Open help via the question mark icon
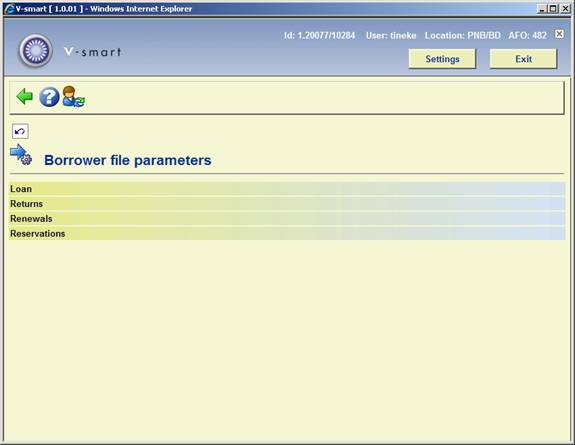Viewport: 575px width, 445px height. (x=49, y=97)
